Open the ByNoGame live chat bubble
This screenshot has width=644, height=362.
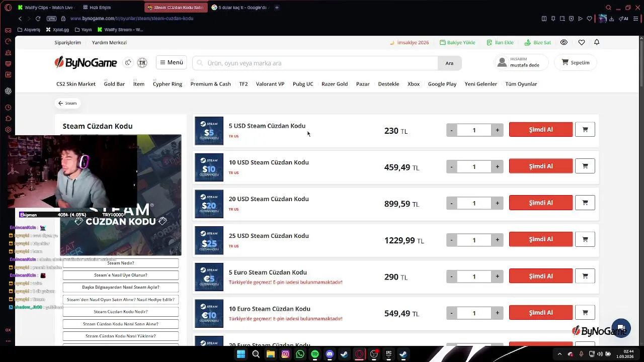point(621,328)
